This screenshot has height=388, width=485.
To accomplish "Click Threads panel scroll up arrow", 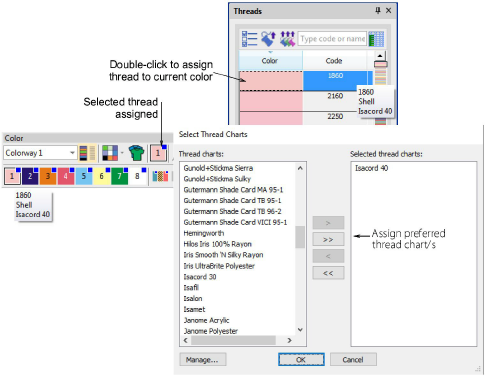I will [380, 55].
